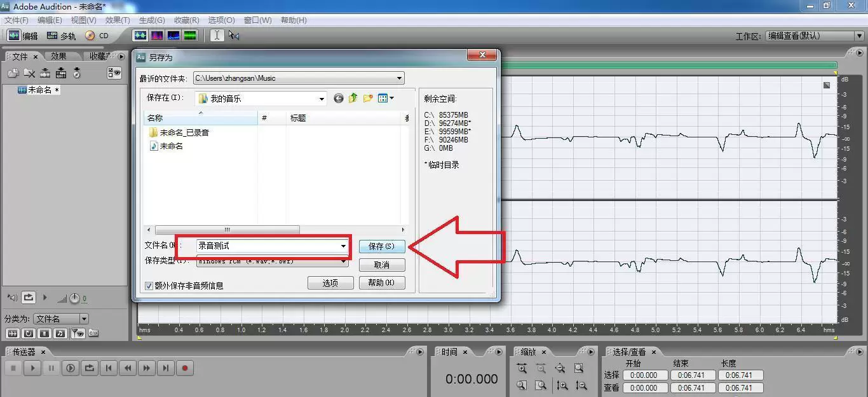This screenshot has width=868, height=397.
Task: Choose the scrub arrow tool
Action: pyautogui.click(x=234, y=36)
